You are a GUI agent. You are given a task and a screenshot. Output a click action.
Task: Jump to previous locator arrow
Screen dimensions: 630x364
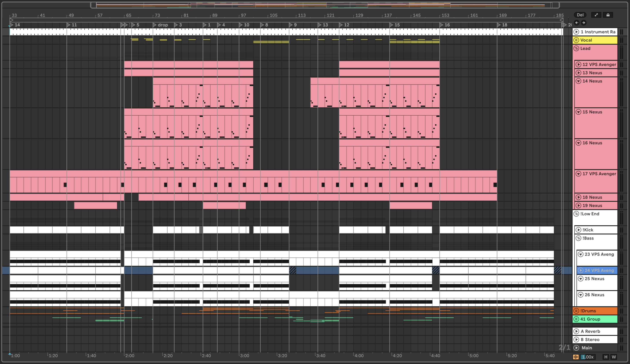(577, 23)
